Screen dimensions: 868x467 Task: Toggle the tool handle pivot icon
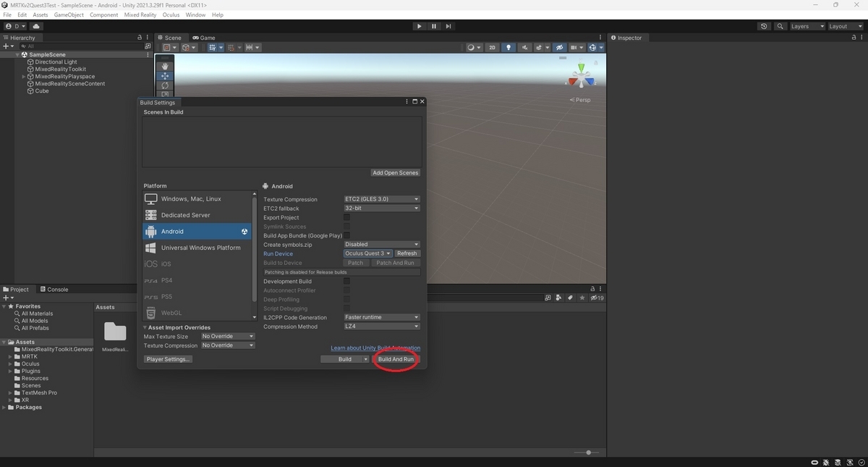pyautogui.click(x=170, y=48)
